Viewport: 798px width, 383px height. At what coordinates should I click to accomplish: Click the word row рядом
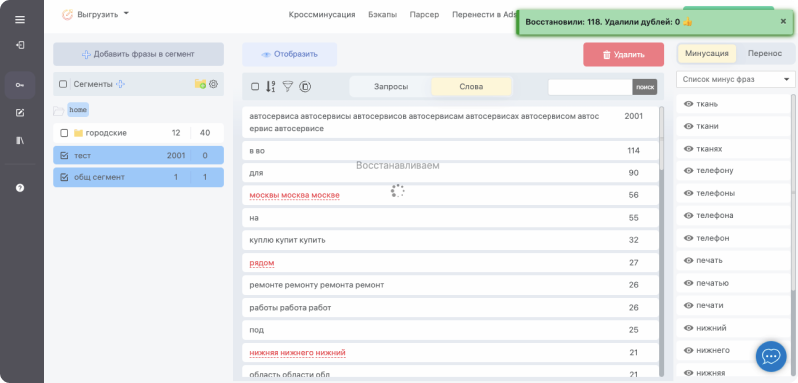click(x=450, y=262)
